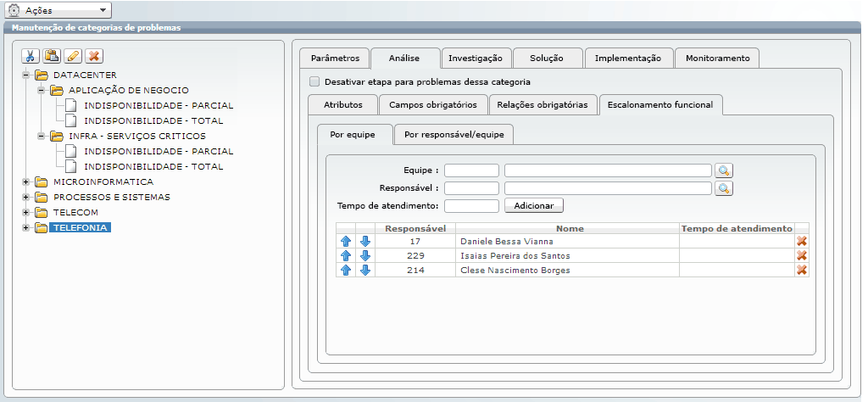Expand the TELECOM tree node
The image size is (868, 402).
click(26, 212)
